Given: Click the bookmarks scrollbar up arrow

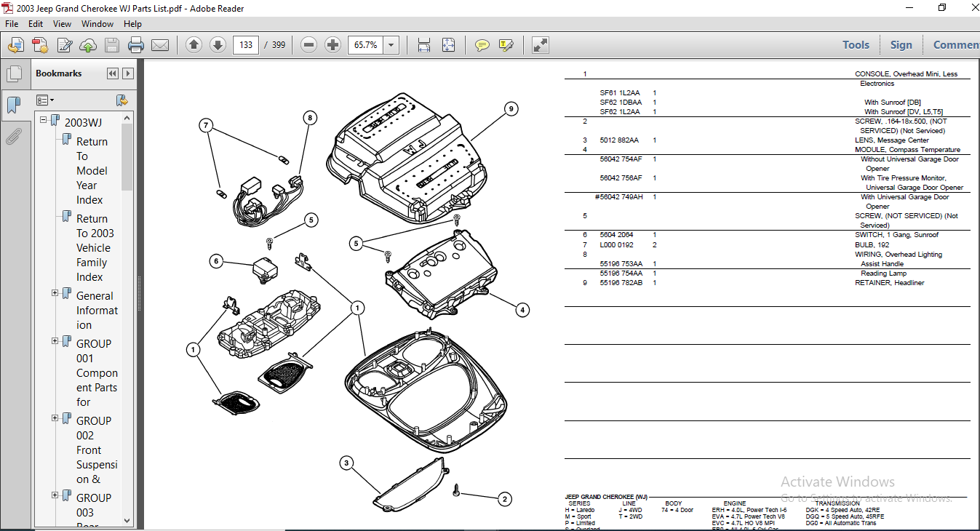Looking at the screenshot, I should coord(128,118).
